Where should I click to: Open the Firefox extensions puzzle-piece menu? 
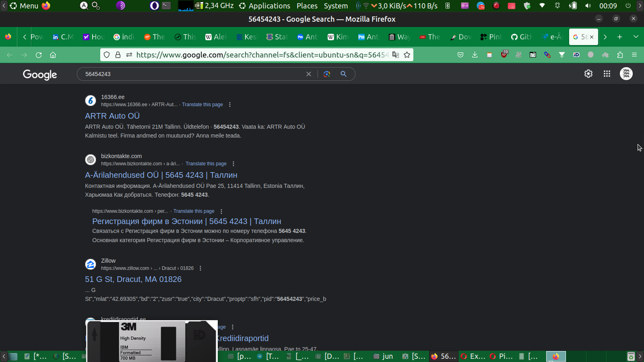click(620, 55)
